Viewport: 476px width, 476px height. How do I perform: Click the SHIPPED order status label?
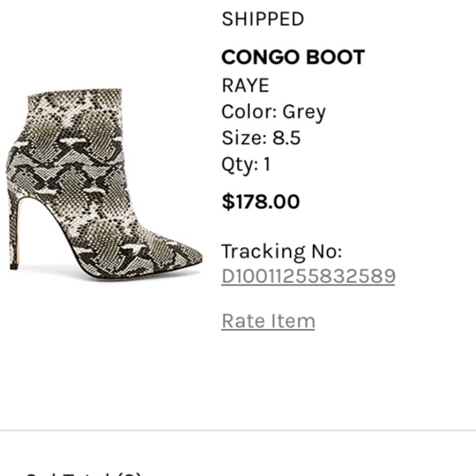click(x=261, y=18)
